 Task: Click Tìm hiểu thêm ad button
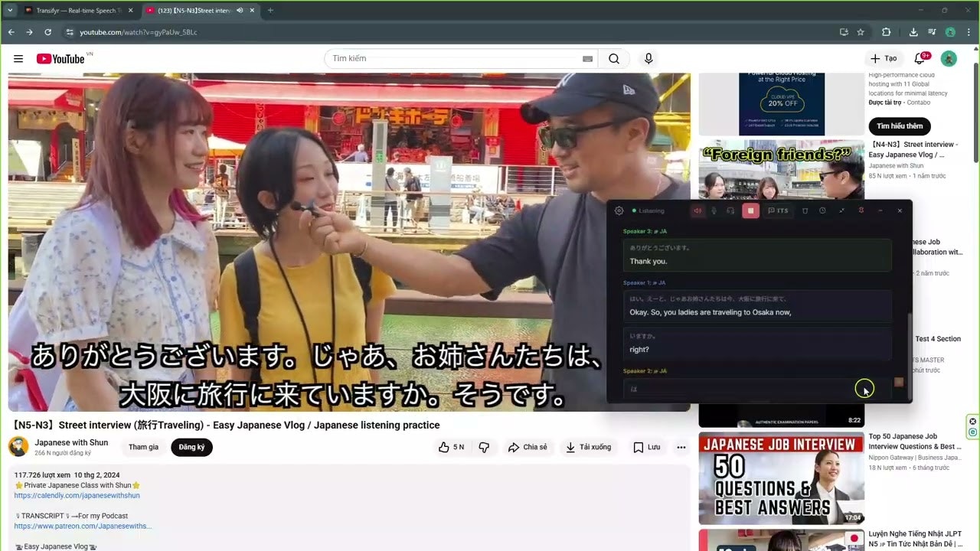click(x=900, y=126)
